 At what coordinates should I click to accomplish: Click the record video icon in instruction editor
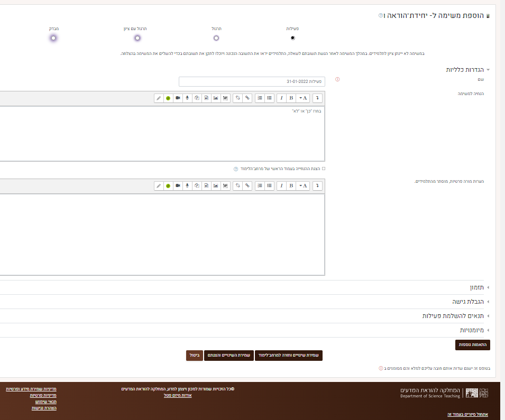(x=178, y=98)
